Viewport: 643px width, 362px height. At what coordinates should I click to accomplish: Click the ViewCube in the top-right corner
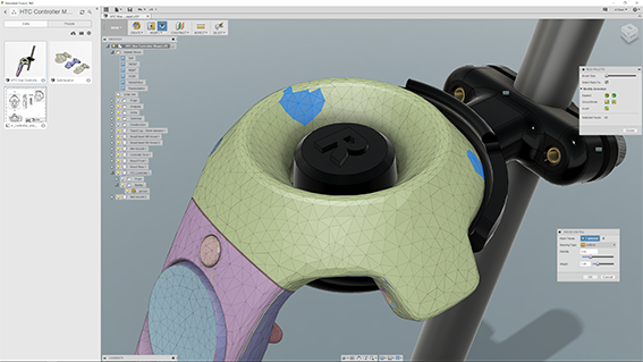tap(629, 34)
